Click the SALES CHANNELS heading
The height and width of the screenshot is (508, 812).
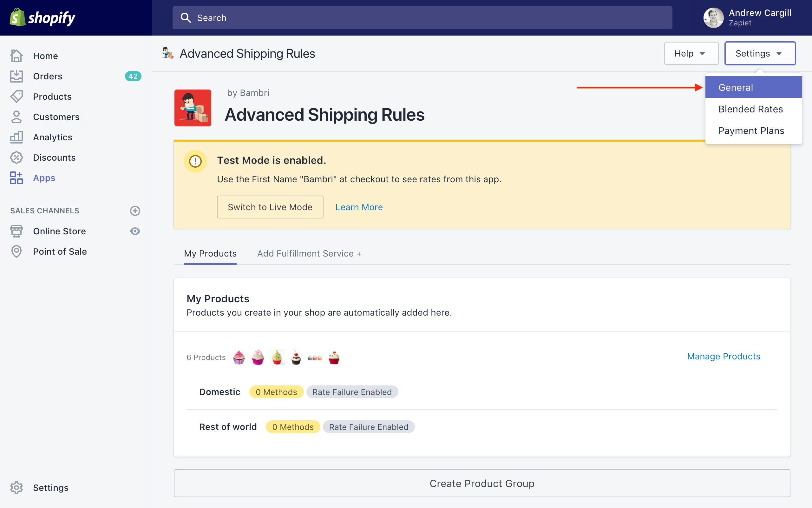click(x=45, y=211)
